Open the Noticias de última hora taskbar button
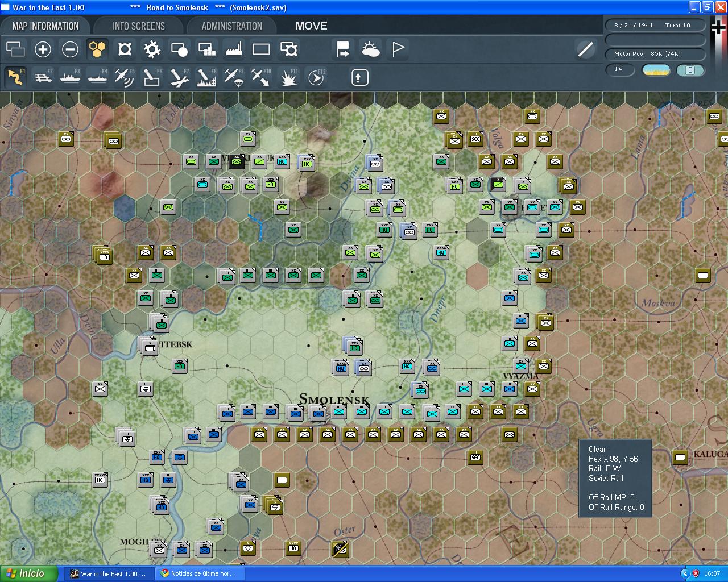Image resolution: width=728 pixels, height=582 pixels. tap(200, 573)
